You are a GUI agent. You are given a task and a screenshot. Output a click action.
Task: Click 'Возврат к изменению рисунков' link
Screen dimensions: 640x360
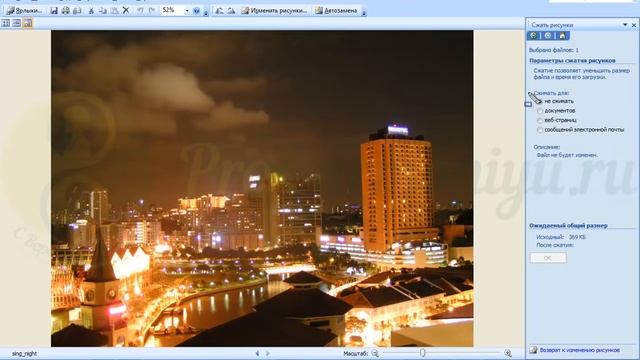(x=580, y=350)
